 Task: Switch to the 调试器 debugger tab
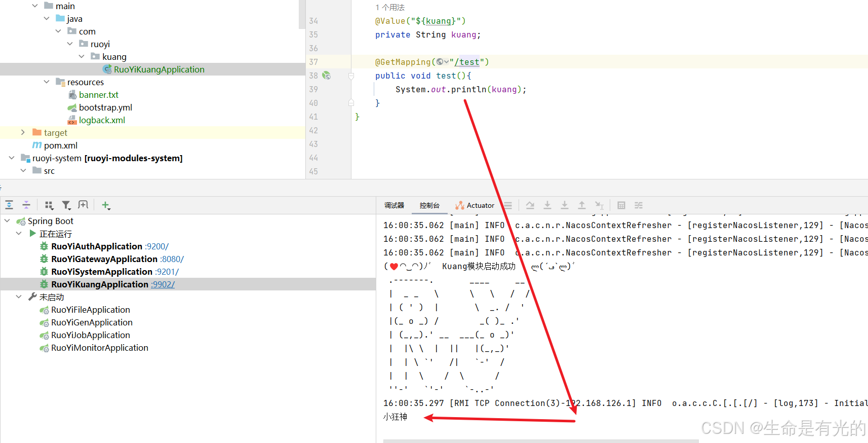(394, 205)
